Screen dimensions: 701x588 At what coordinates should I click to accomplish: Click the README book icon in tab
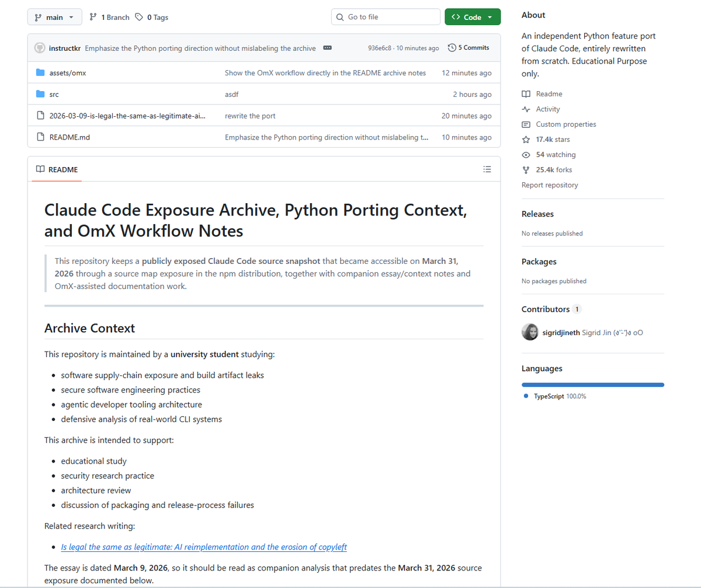(40, 169)
